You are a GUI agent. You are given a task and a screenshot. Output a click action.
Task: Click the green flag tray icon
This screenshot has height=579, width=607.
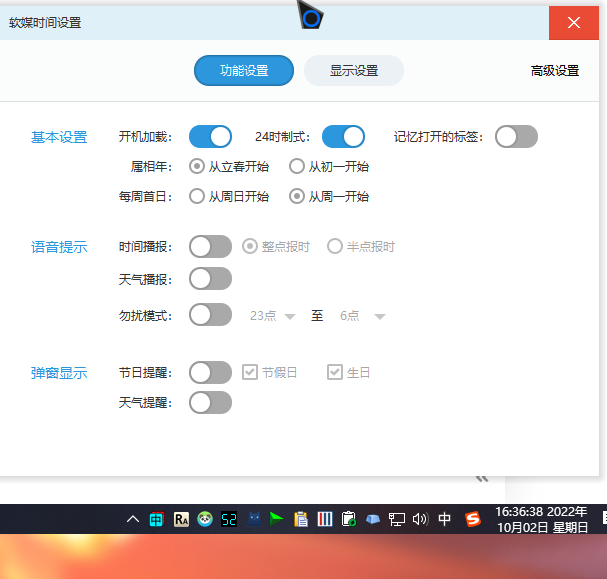277,519
